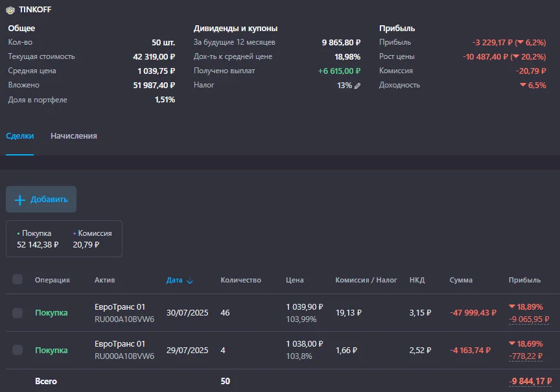The width and height of the screenshot is (560, 392).
Task: Click purple Комиссия legend dot
Action: coord(75,233)
